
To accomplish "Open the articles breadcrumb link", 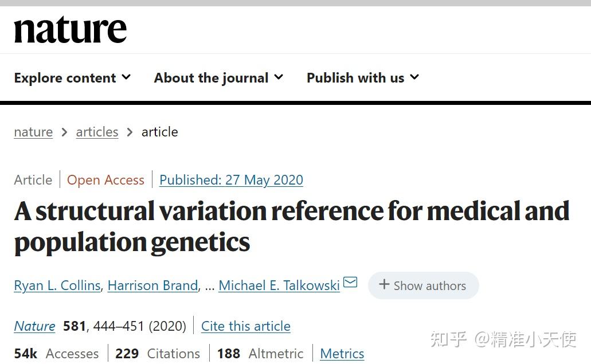I will (x=97, y=132).
